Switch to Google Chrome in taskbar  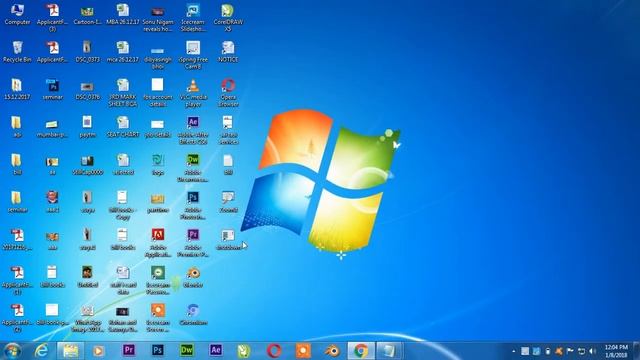point(361,351)
